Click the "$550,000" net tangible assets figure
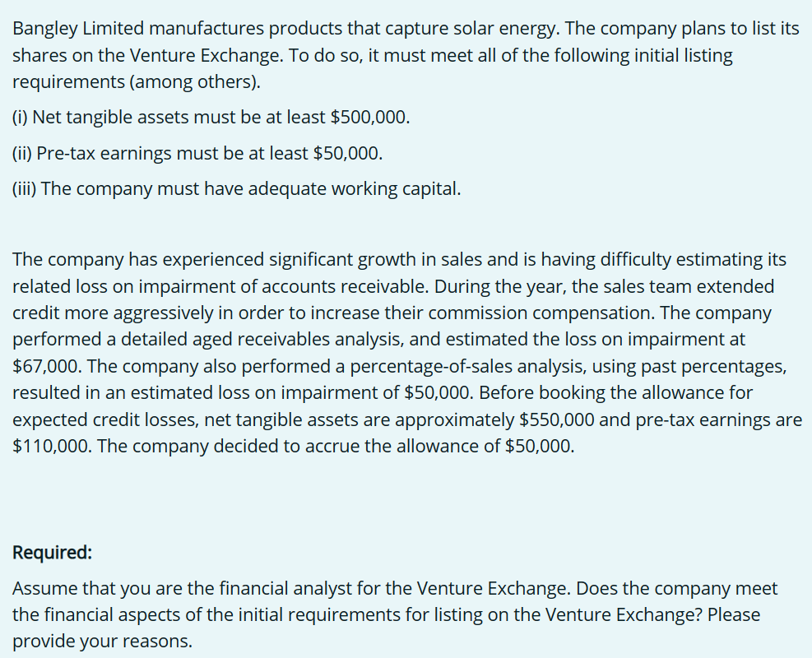Screen dimensions: 812x658 click(x=557, y=419)
